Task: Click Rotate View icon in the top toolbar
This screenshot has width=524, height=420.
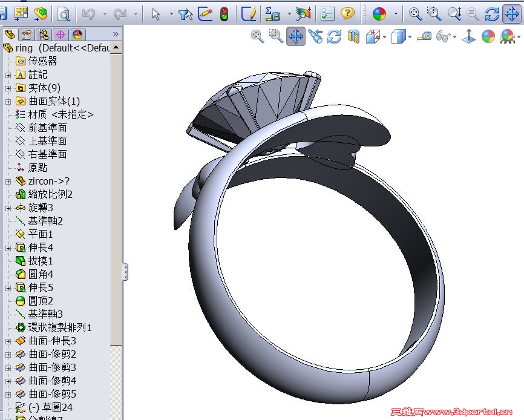Action: [492, 14]
